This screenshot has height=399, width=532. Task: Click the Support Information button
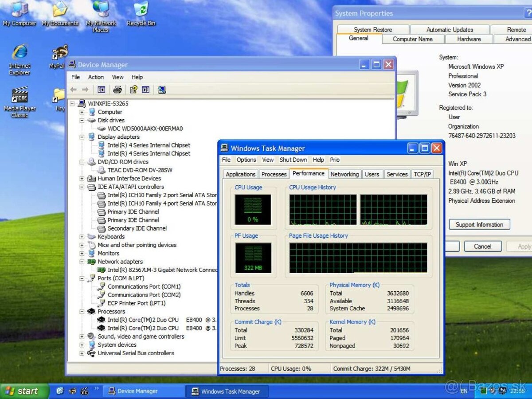coord(479,224)
